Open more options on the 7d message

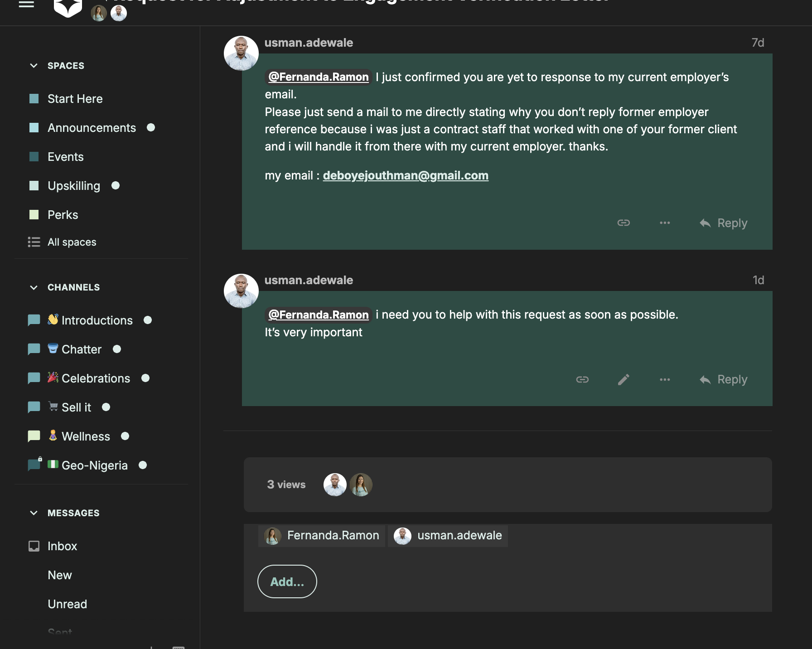[665, 223]
